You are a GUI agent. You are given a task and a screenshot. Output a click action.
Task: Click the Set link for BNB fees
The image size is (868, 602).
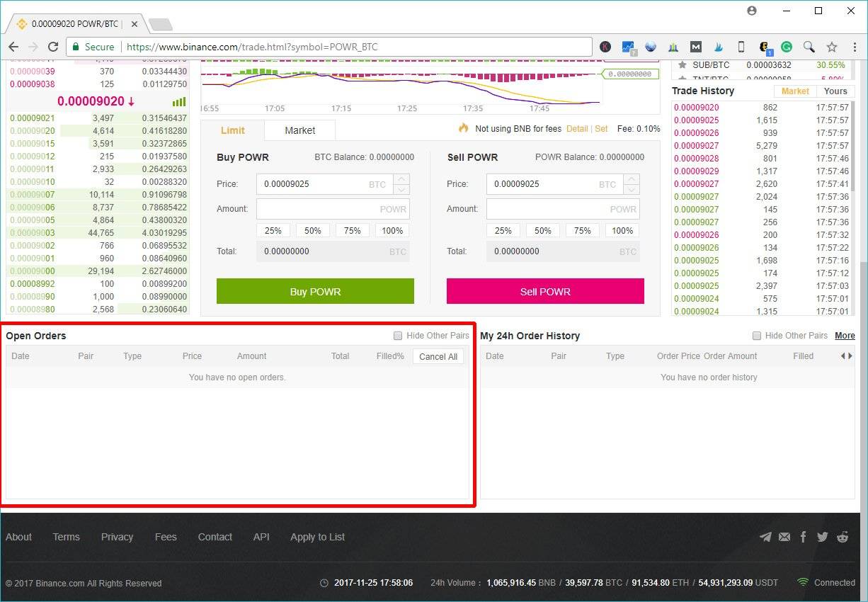tap(601, 129)
